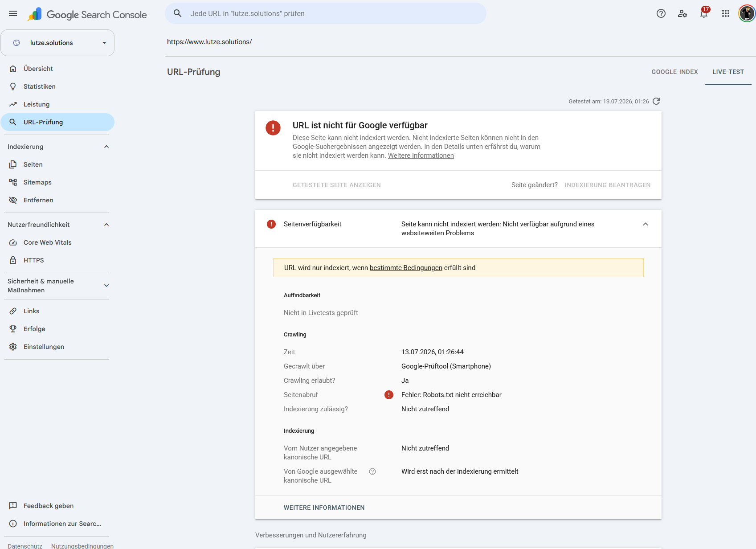The height and width of the screenshot is (549, 756).
Task: Collapse the Indexierung sidebar section
Action: [106, 147]
